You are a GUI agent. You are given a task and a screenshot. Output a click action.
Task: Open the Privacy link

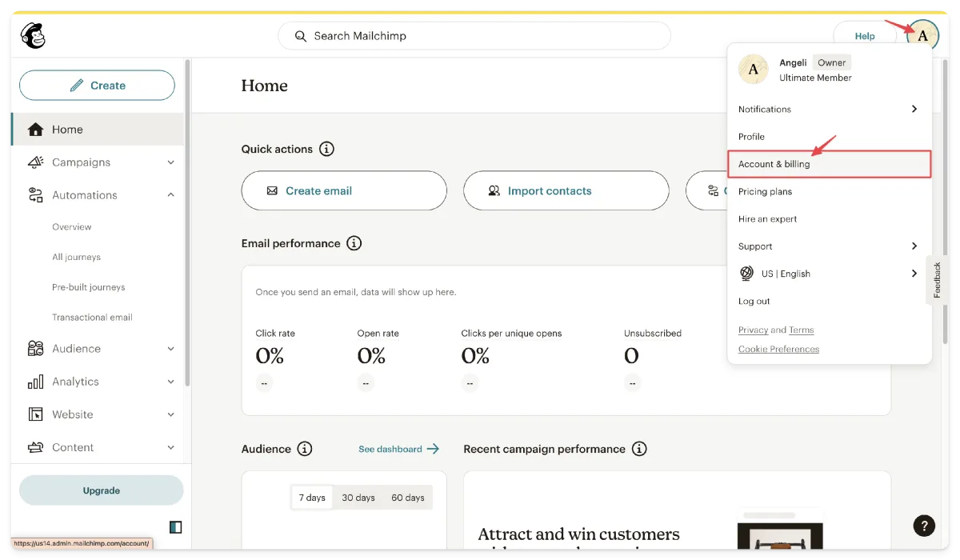[753, 330]
